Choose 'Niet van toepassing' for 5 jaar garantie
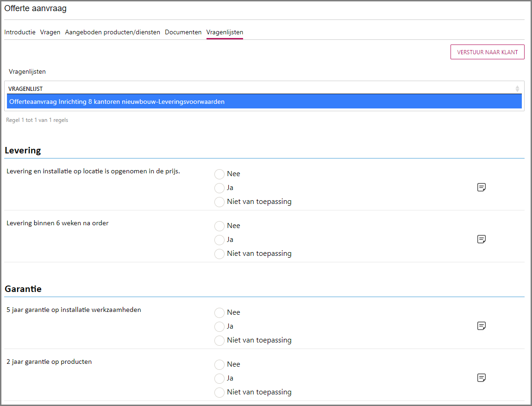Screen dimensions: 532x406 click(219, 341)
